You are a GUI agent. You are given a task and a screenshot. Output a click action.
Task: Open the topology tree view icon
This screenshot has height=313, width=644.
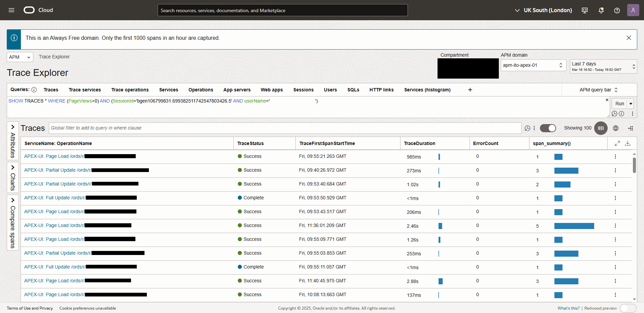[631, 128]
